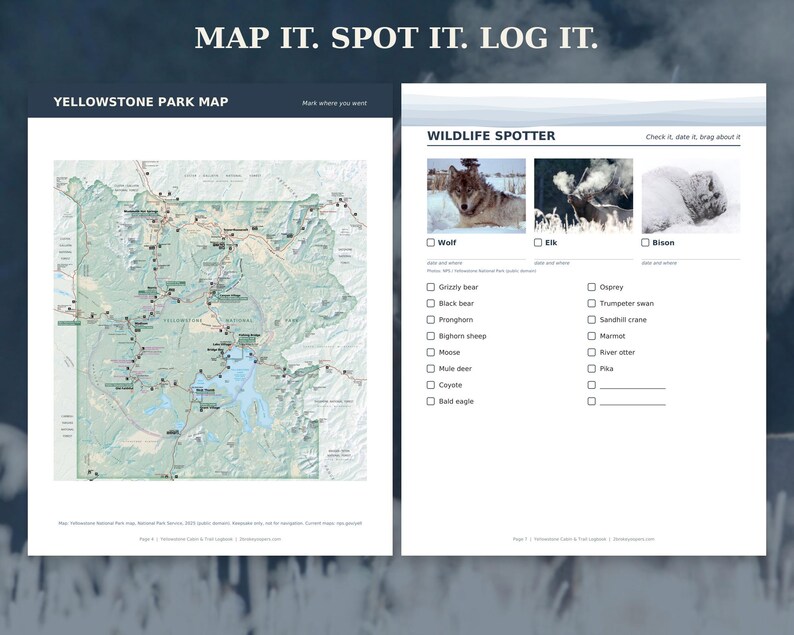This screenshot has width=794, height=635.
Task: Check the Wolf checkbox
Action: (x=430, y=243)
